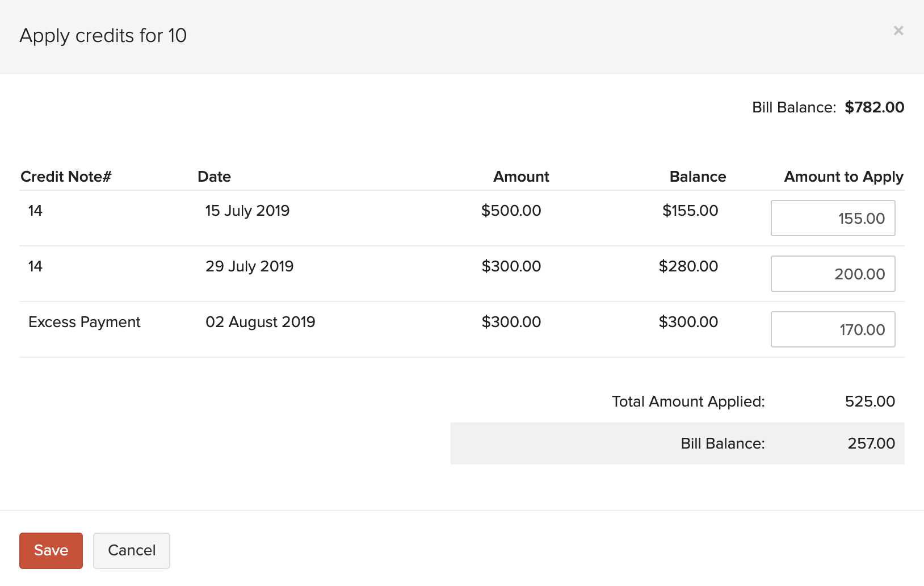This screenshot has width=924, height=586.
Task: Click the $155.00 balance of credit note 14
Action: coord(690,210)
